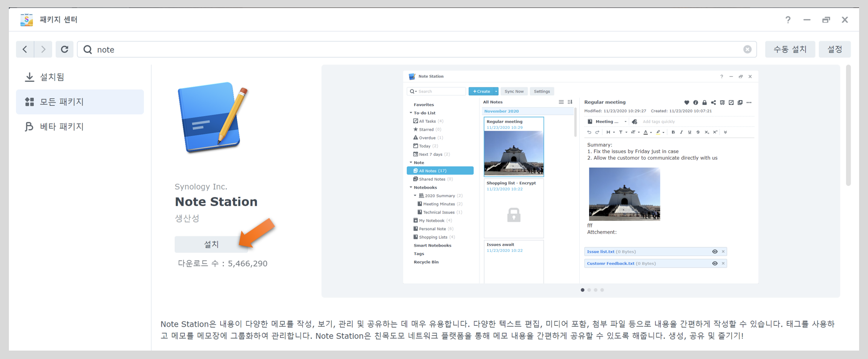Clear the 'note' search text
The image size is (868, 359).
coord(747,50)
